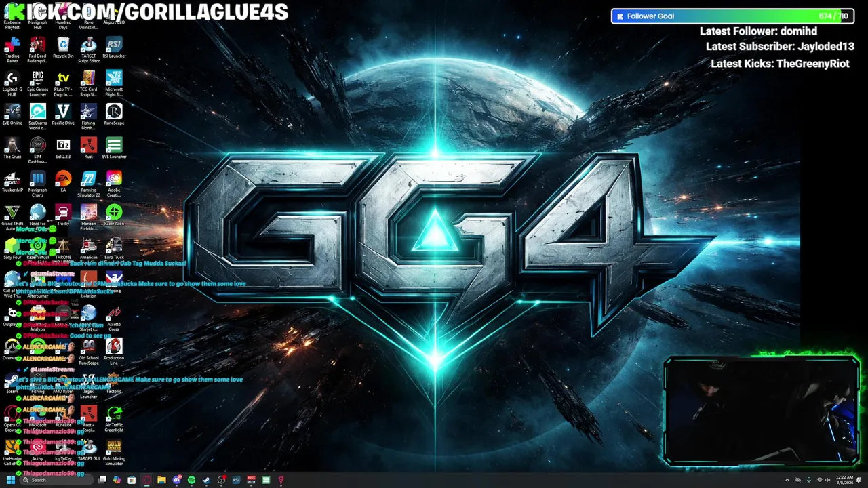Open Steam from the taskbar
The width and height of the screenshot is (868, 488).
206,480
